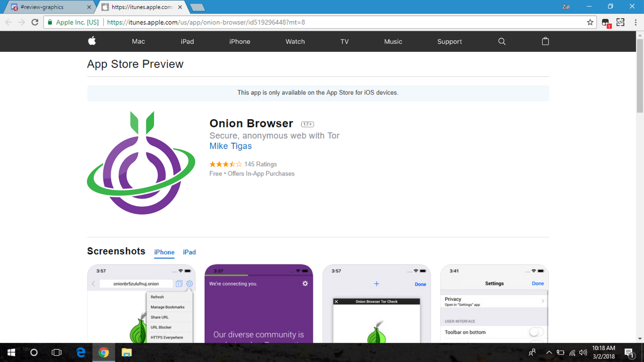Click the battery icon in system tray
Image resolution: width=644 pixels, height=362 pixels.
[560, 352]
